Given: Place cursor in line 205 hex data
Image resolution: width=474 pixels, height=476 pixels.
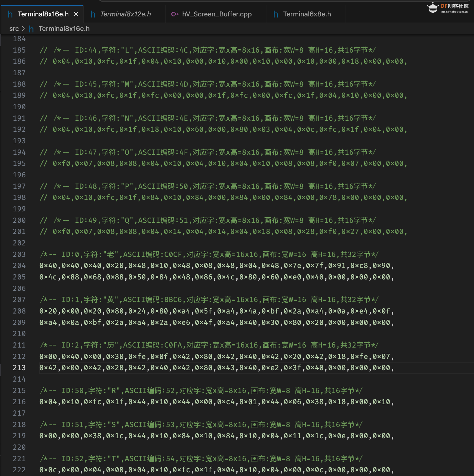Looking at the screenshot, I should (217, 277).
